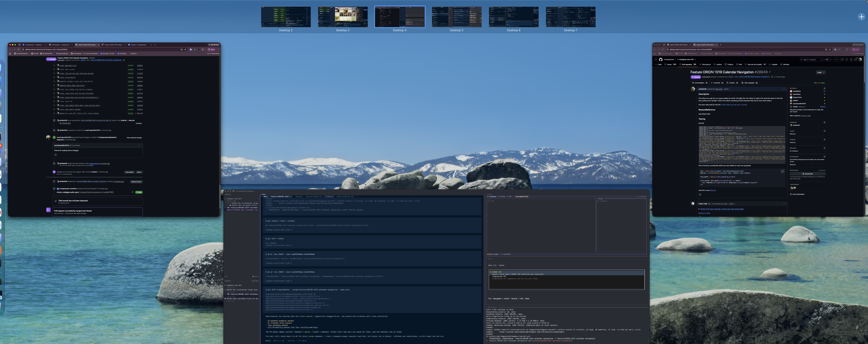The image size is (868, 344).
Task: Toggle Unsubscribe from notifications
Action: point(808,174)
